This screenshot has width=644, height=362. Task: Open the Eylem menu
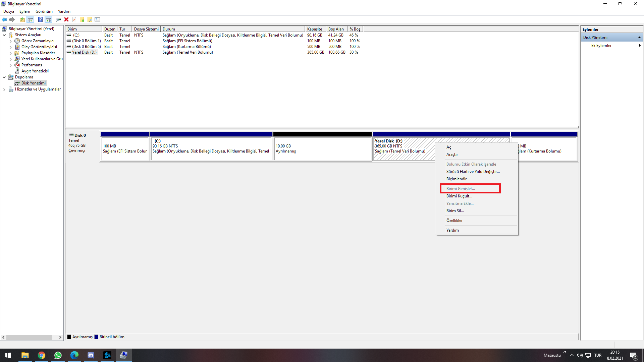pos(25,11)
